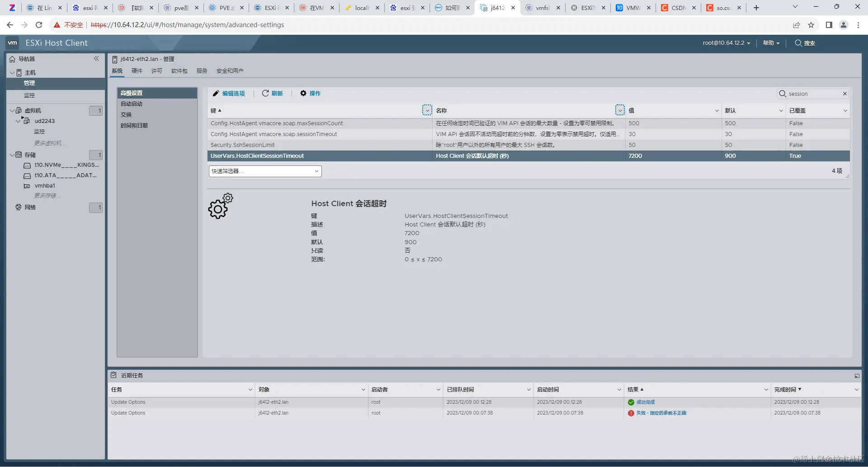Click the host icon next to 主机
Viewport: 868px width, 467px height.
(19, 73)
